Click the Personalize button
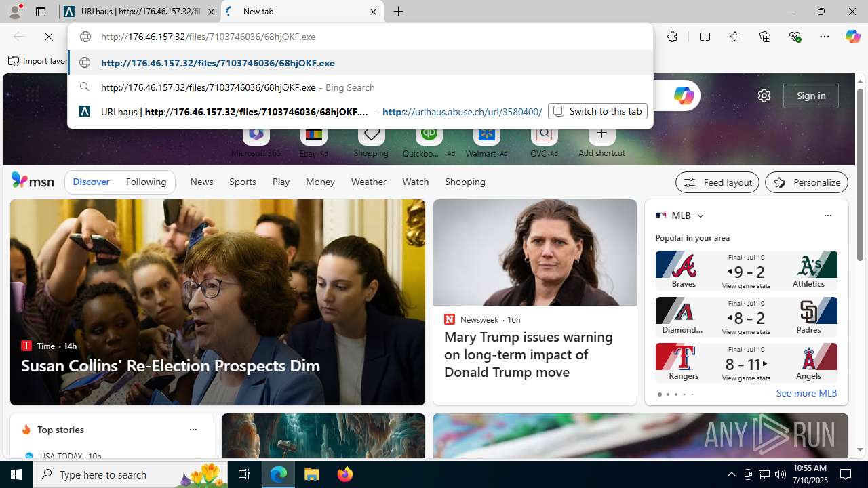Screen dimensions: 868x488 (806, 182)
